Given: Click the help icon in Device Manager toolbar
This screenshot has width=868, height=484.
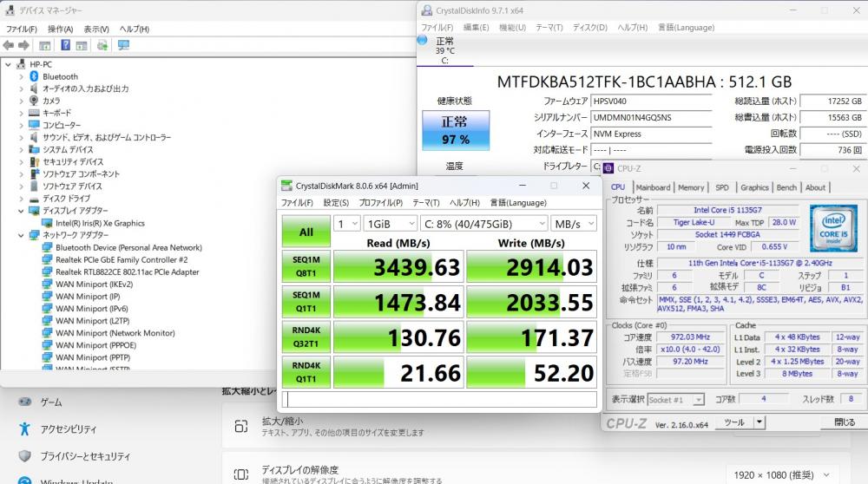Looking at the screenshot, I should [65, 45].
